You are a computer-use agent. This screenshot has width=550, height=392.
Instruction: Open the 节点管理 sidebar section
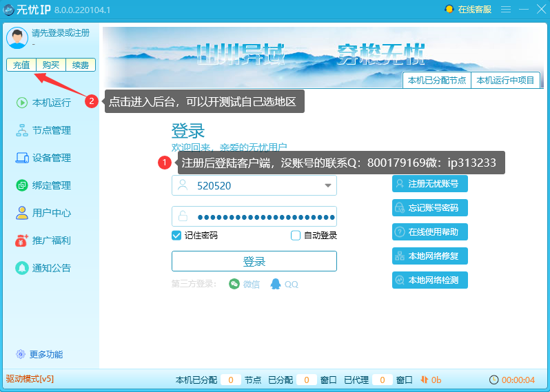tap(43, 130)
